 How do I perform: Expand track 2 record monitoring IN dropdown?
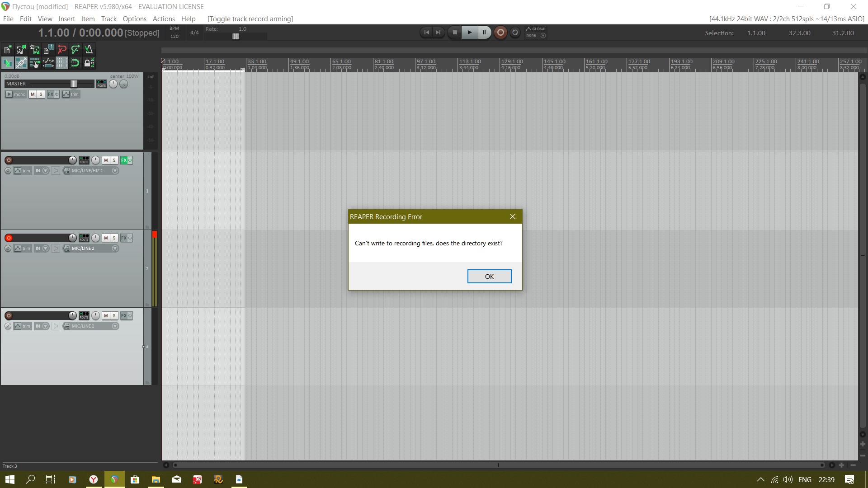[45, 249]
